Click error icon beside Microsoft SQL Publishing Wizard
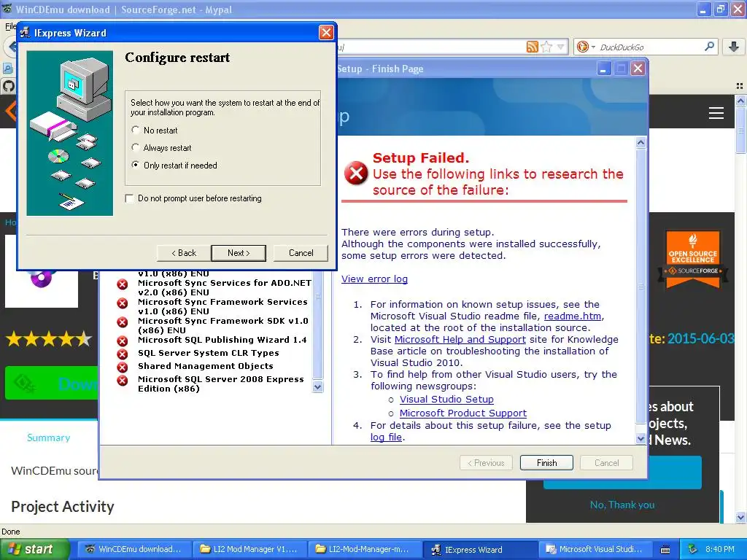This screenshot has width=747, height=560. pyautogui.click(x=123, y=341)
